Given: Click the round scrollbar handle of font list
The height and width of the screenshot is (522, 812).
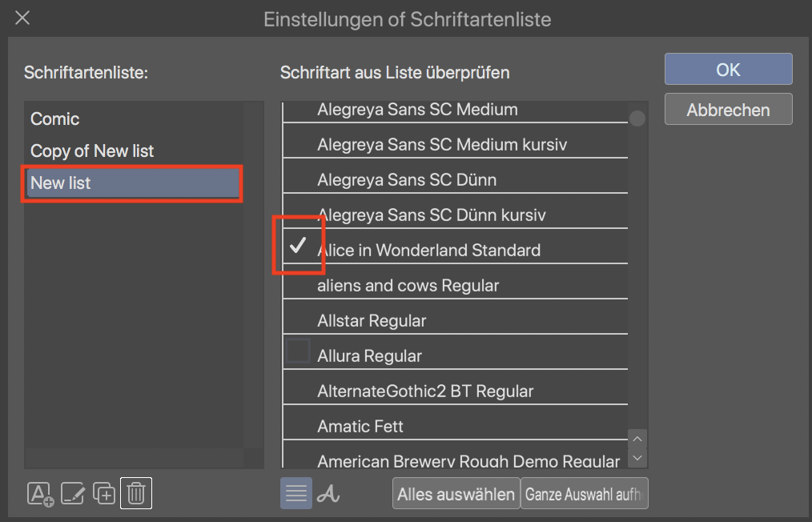Looking at the screenshot, I should [x=637, y=118].
